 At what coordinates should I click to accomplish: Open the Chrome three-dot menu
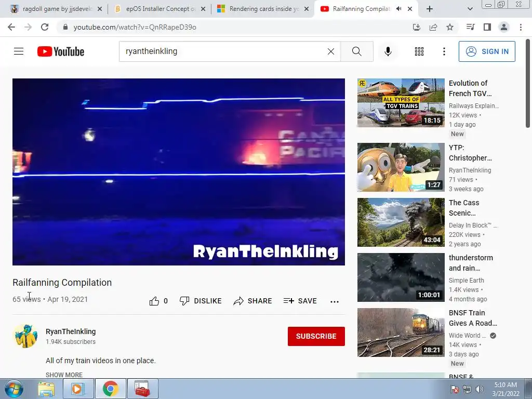(x=521, y=27)
